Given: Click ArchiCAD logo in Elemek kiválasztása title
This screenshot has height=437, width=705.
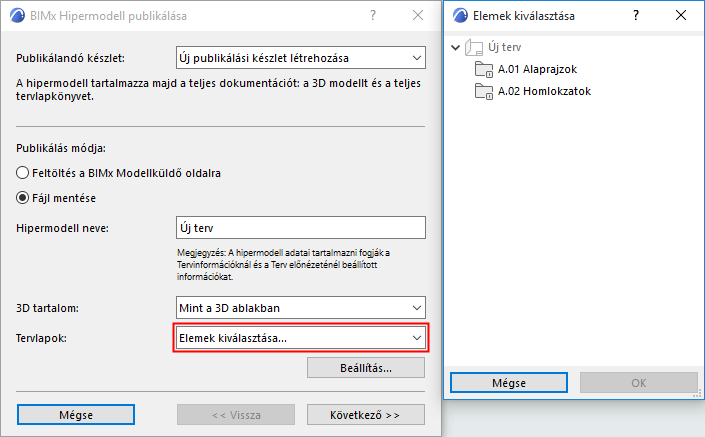Looking at the screenshot, I should 460,16.
